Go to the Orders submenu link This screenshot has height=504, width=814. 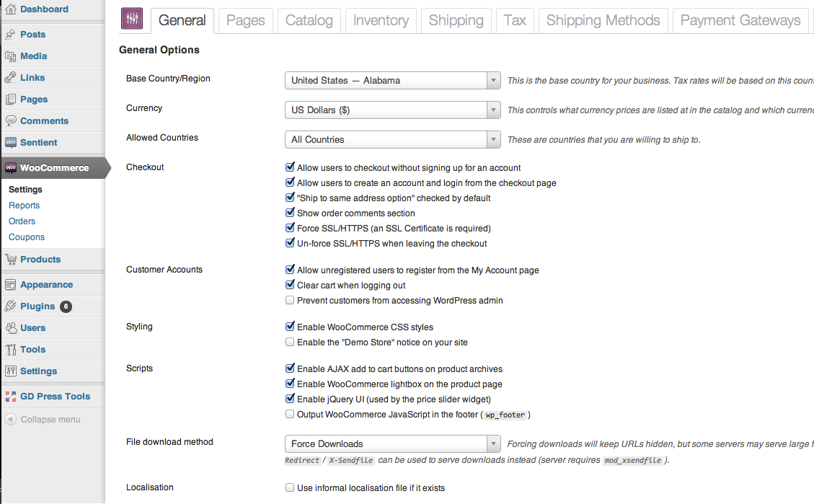(x=22, y=221)
